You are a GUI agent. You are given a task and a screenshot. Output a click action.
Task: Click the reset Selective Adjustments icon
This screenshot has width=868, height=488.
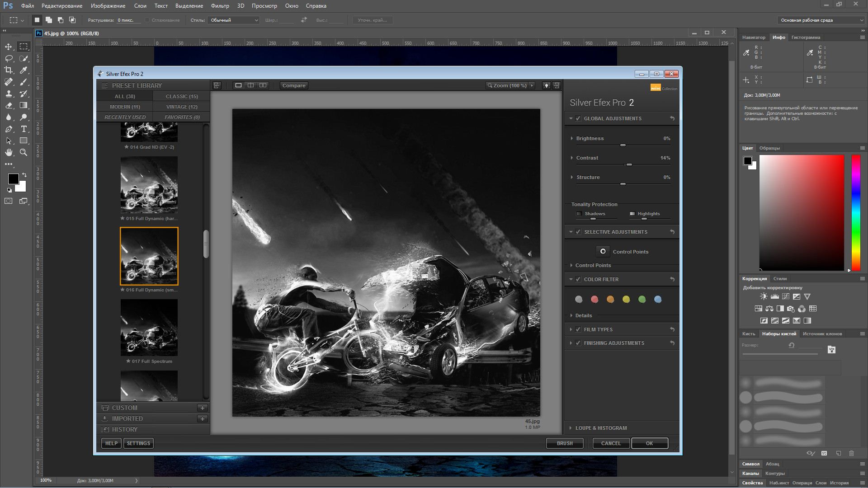[x=672, y=231]
